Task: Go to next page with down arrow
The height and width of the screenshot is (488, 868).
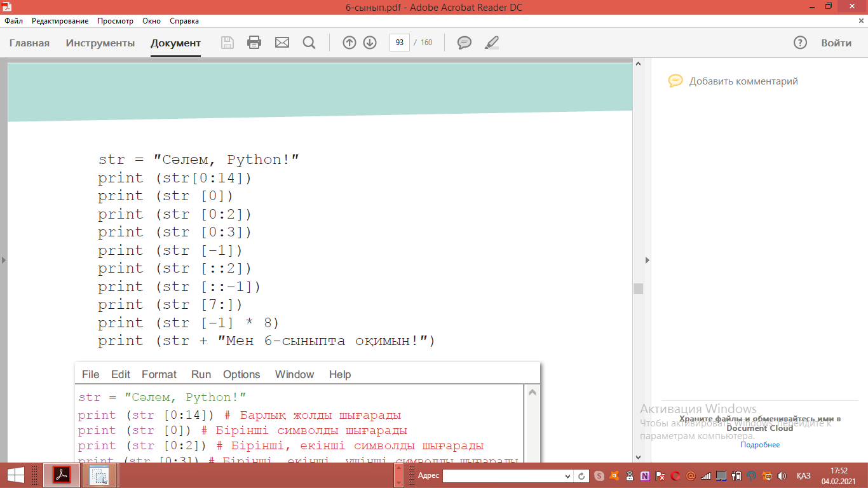Action: pos(370,43)
